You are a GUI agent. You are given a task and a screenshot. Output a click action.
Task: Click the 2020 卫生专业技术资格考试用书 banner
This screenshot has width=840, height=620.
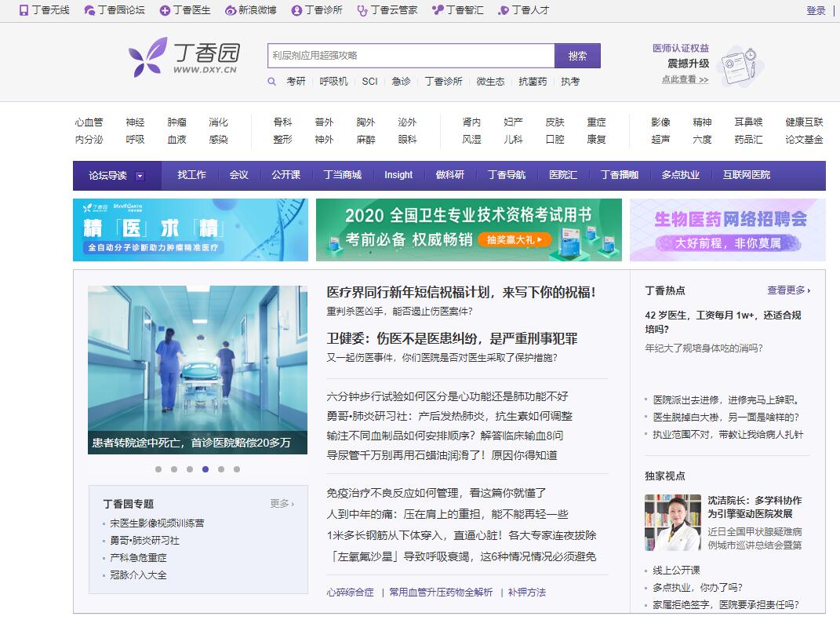[469, 230]
